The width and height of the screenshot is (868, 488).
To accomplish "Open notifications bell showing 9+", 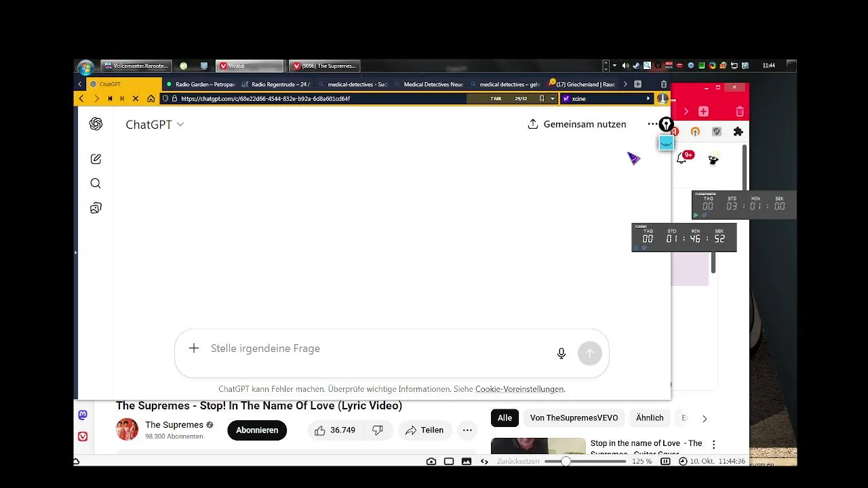I will (x=682, y=159).
